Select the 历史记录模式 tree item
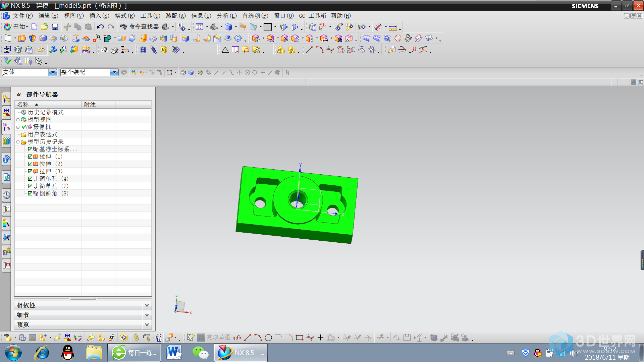The width and height of the screenshot is (644, 362). [x=46, y=112]
